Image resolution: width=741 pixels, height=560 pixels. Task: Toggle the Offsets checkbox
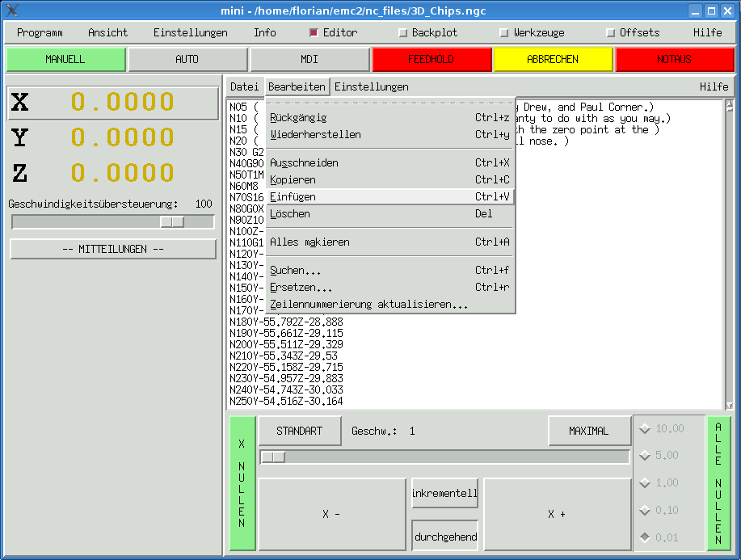[611, 33]
